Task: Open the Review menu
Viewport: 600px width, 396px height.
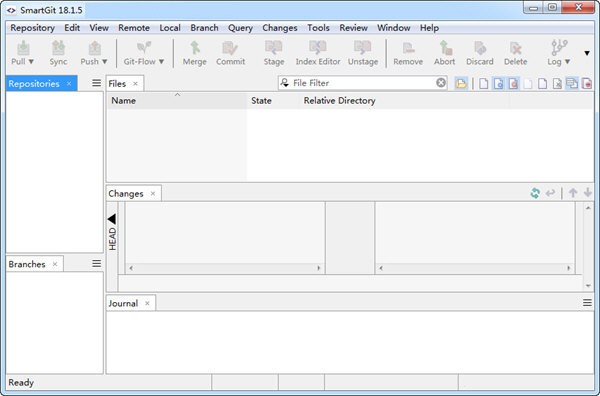Action: click(x=354, y=28)
